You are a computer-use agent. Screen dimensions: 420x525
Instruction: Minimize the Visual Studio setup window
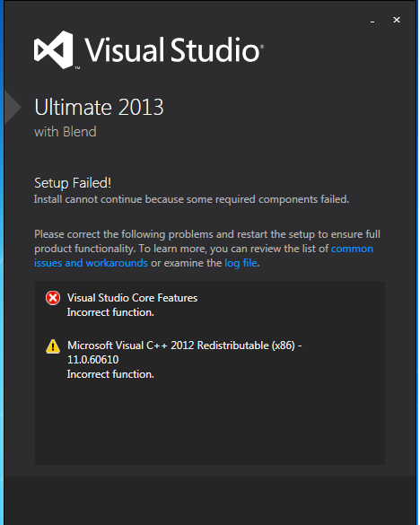tap(372, 21)
